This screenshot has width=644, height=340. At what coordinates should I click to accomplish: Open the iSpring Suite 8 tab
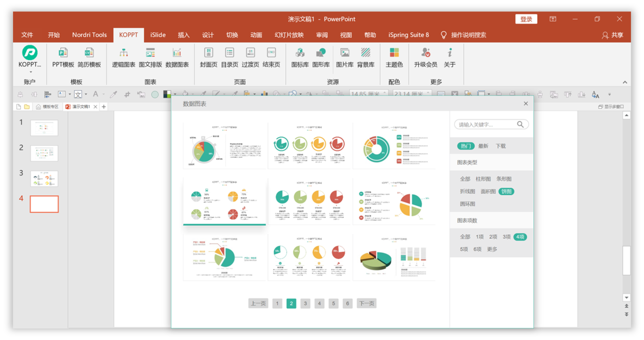(x=409, y=35)
